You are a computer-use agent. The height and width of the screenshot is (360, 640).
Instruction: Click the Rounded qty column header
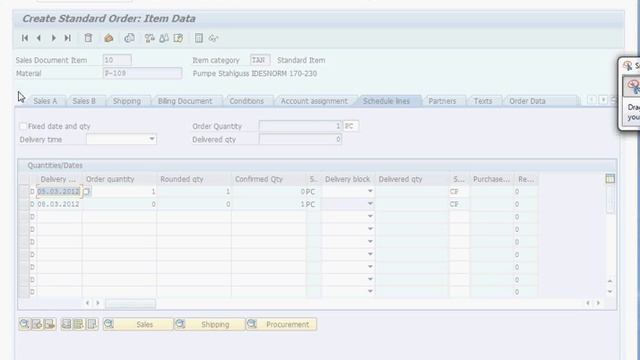[193, 179]
